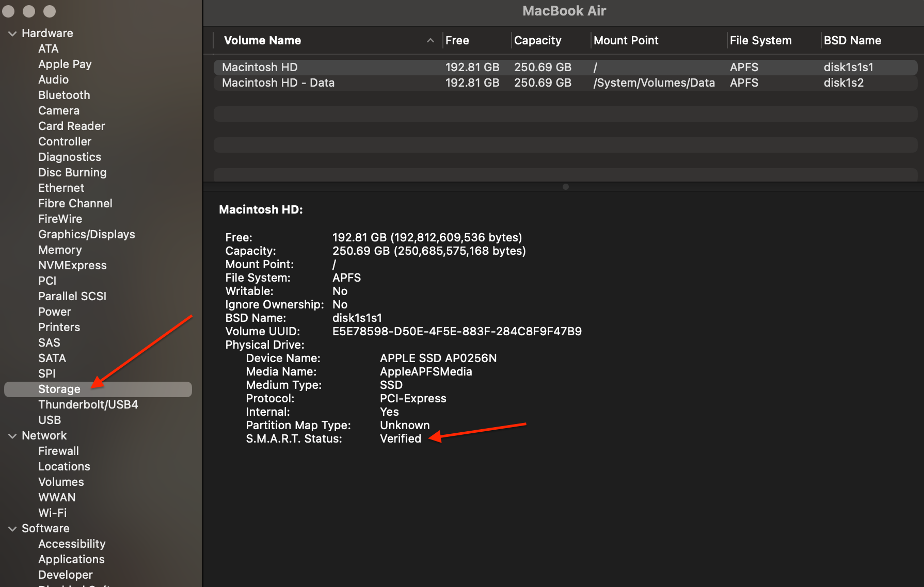Select Storage in the sidebar
The width and height of the screenshot is (924, 587).
98,389
